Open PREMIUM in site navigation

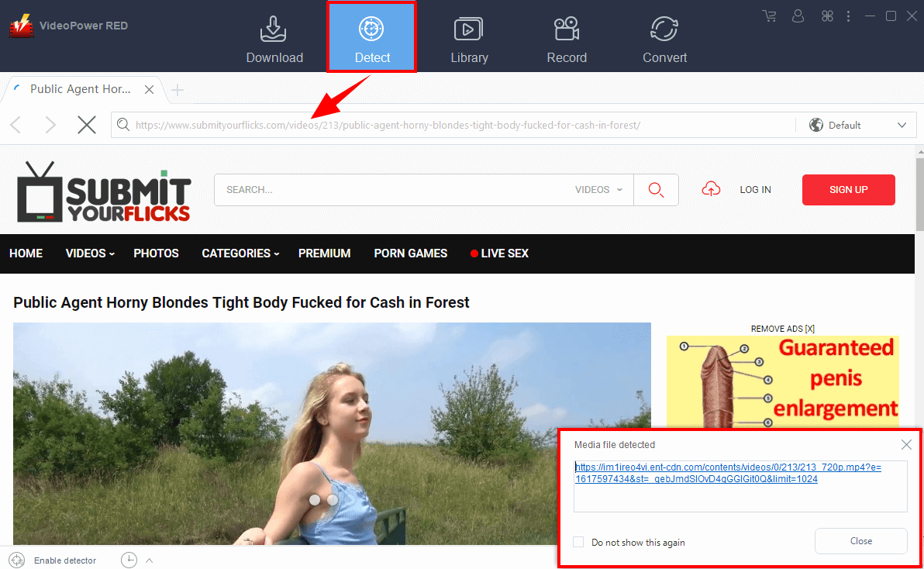324,253
